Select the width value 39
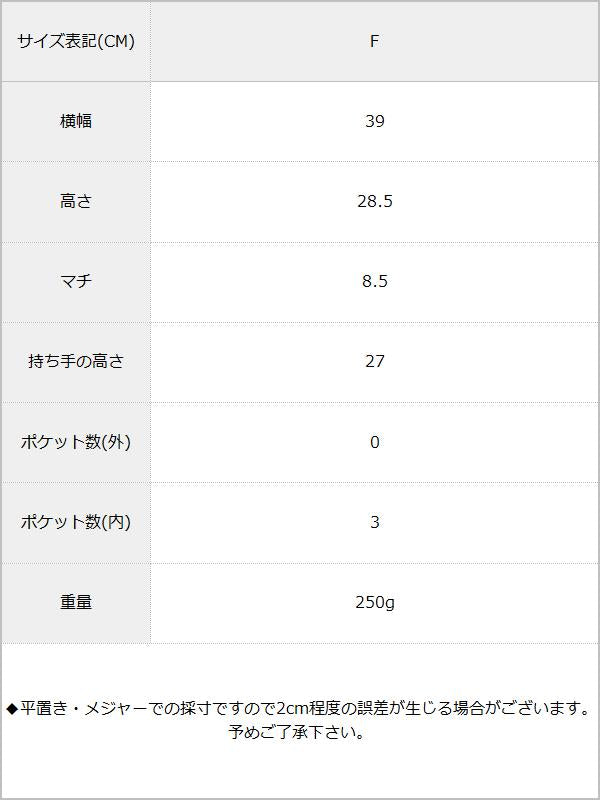 pos(375,121)
